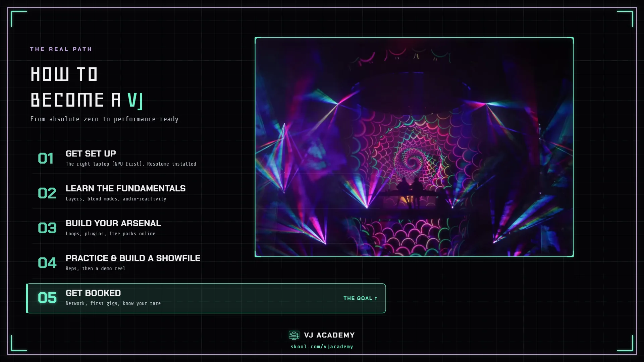The image size is (644, 362).
Task: Click the 'HOW TO' title line
Action: coord(64,74)
